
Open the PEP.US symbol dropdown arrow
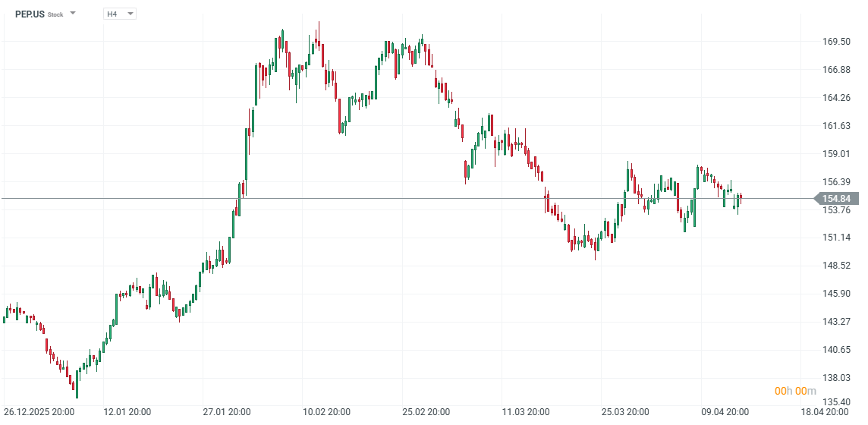coord(73,14)
